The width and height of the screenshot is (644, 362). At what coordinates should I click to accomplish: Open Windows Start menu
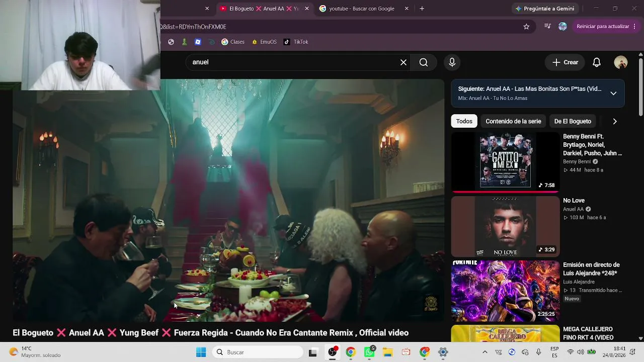coord(201,352)
